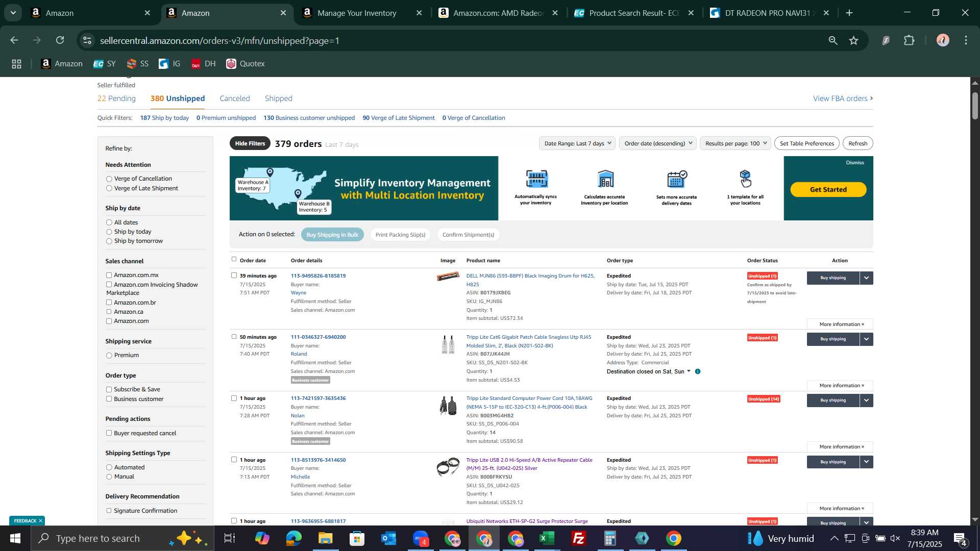The image size is (980, 551).
Task: Open SS bookmark in bookmarks bar
Action: pyautogui.click(x=137, y=64)
